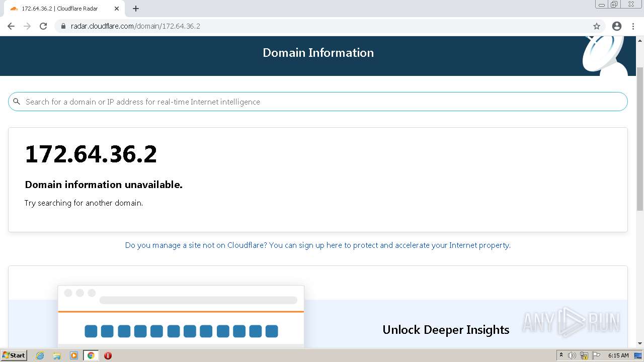Click the browser forward arrow
This screenshot has width=644, height=362.
tap(27, 26)
